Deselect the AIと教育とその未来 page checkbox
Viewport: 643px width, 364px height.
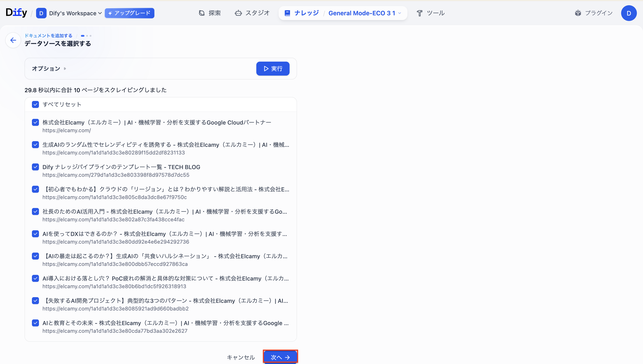click(x=35, y=323)
